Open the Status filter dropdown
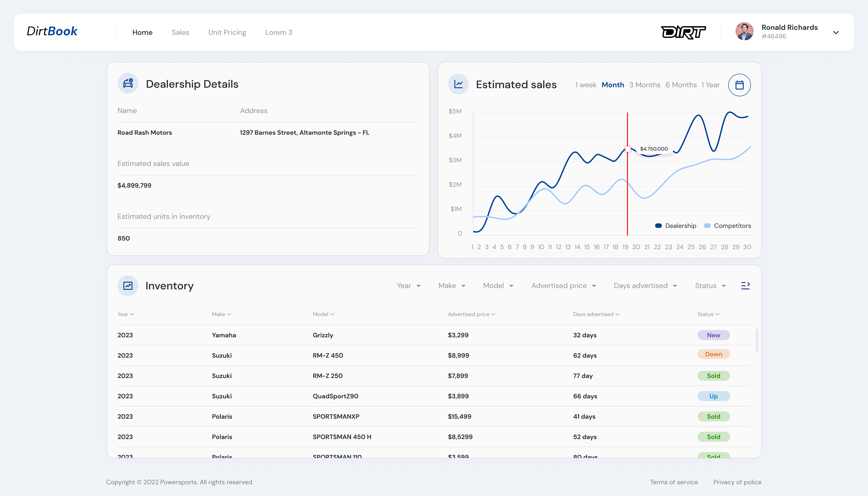This screenshot has width=868, height=496. point(710,286)
